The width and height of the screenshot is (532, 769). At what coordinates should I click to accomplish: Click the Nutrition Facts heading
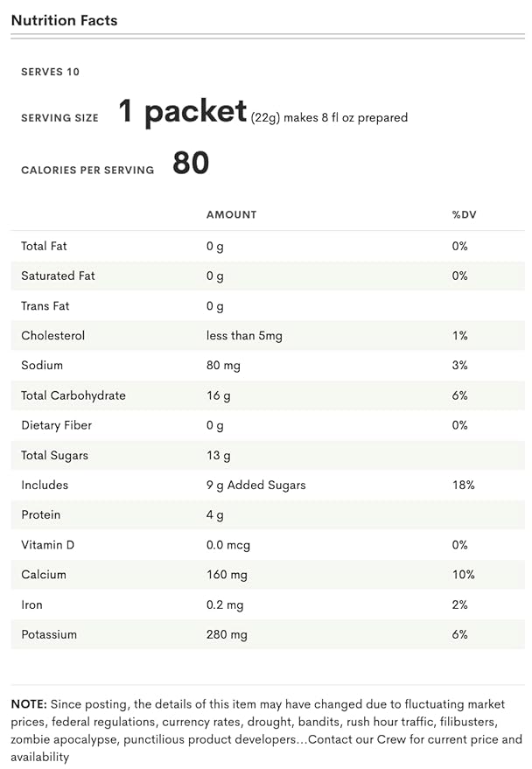(x=64, y=21)
